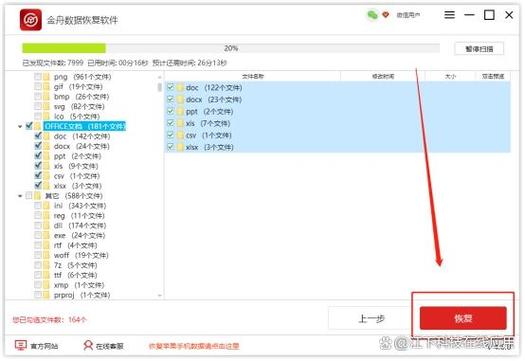Uncheck xlsx (3个文件) tree checkbox
The height and width of the screenshot is (361, 525).
[x=38, y=186]
